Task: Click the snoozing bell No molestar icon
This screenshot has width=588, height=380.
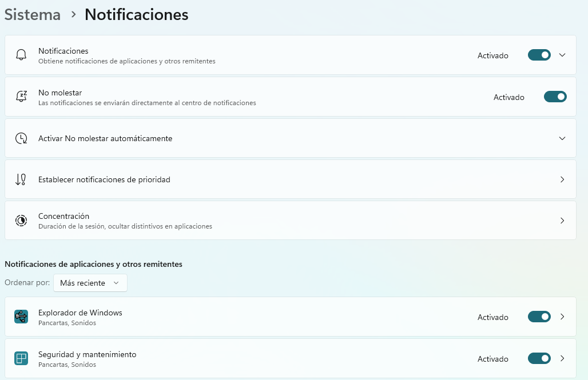Action: (21, 97)
